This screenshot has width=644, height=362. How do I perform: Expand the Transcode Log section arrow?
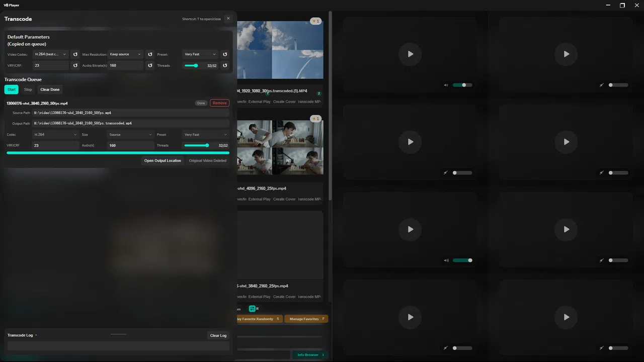coord(36,335)
